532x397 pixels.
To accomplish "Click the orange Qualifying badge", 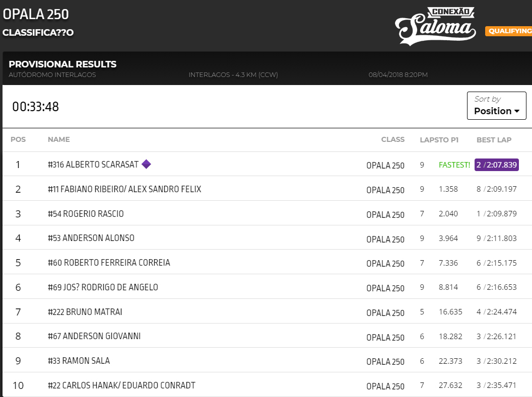I will (508, 31).
